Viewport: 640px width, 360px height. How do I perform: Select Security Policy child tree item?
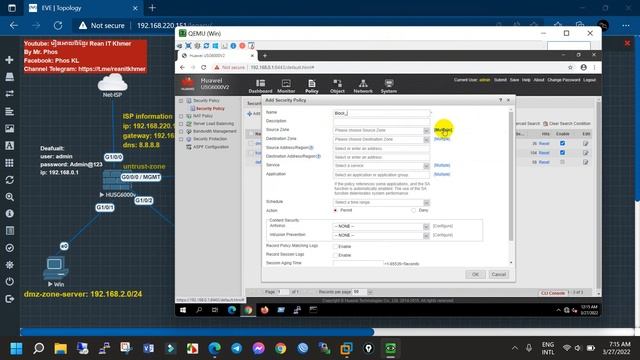[x=210, y=109]
